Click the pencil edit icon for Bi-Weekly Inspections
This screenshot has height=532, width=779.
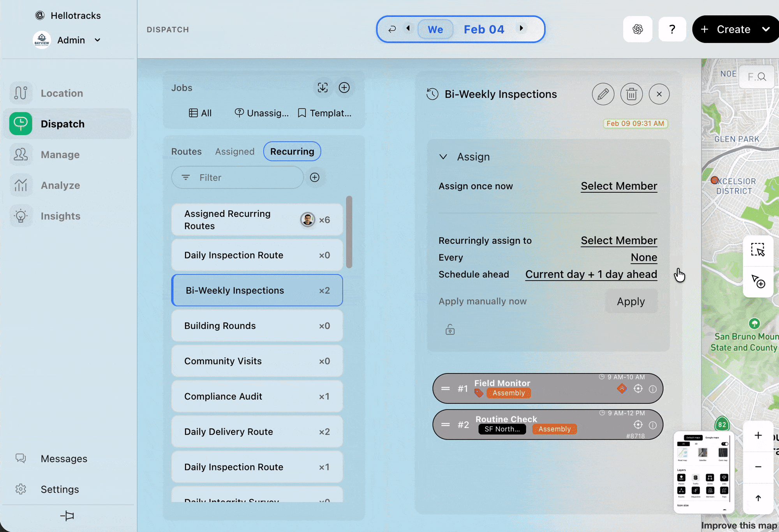point(603,94)
